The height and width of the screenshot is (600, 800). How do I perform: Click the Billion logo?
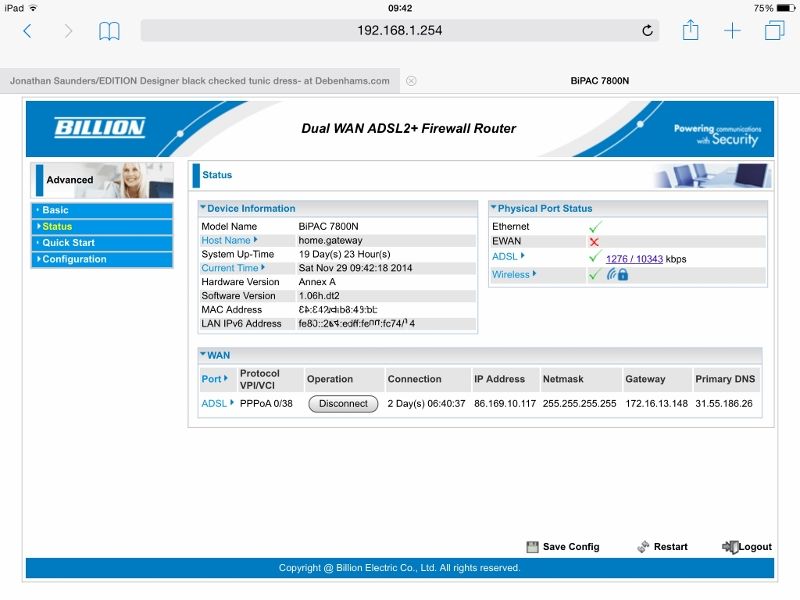(99, 128)
